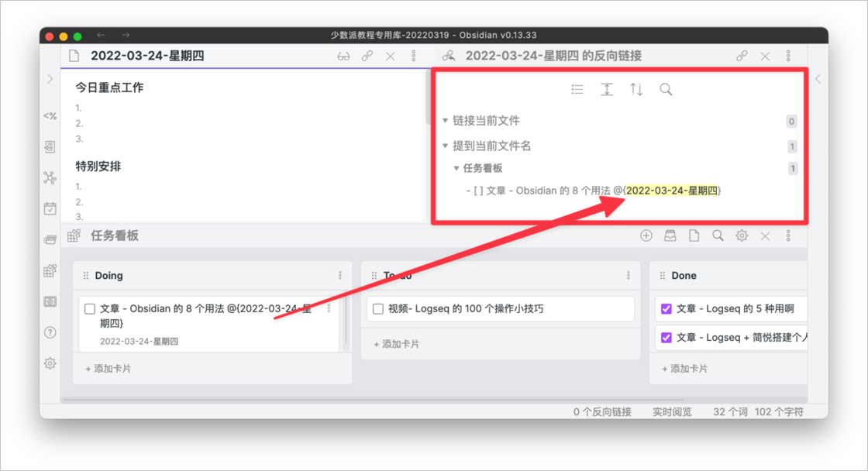Click the highlighted '2022-03-24-星期四' backlink match
Image resolution: width=868 pixels, height=471 pixels.
[672, 191]
